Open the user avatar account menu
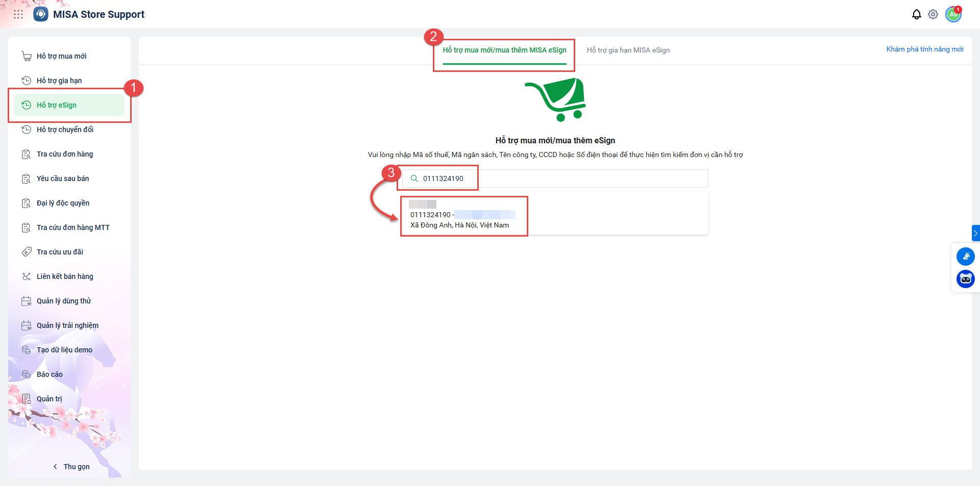The width and height of the screenshot is (980, 486). point(953,14)
